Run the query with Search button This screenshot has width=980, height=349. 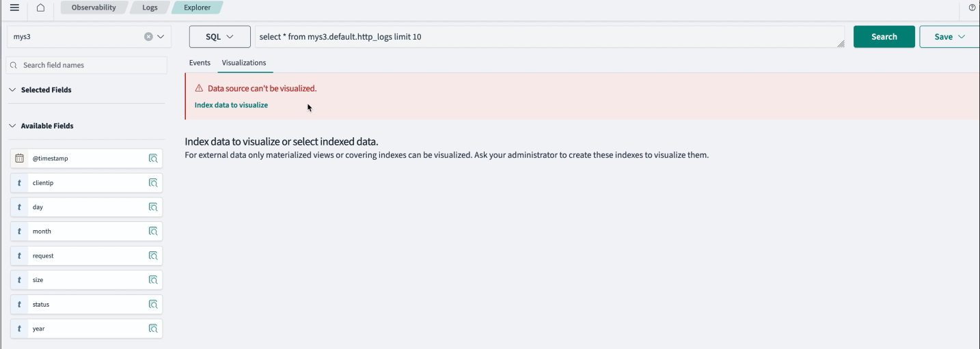pos(884,37)
